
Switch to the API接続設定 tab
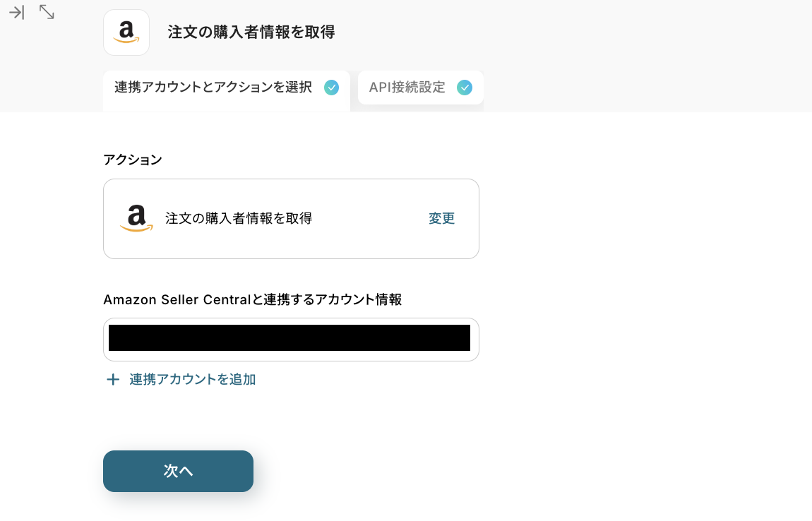tap(407, 88)
